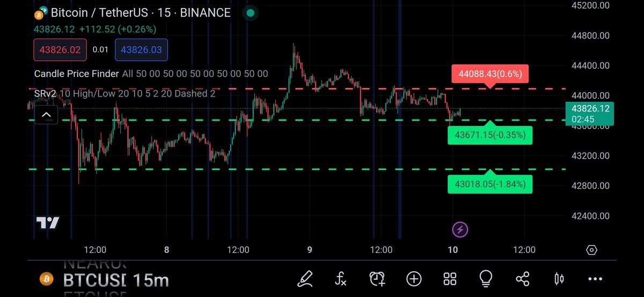Tap the add alert clock icon
This screenshot has width=644, height=297.
[x=377, y=278]
